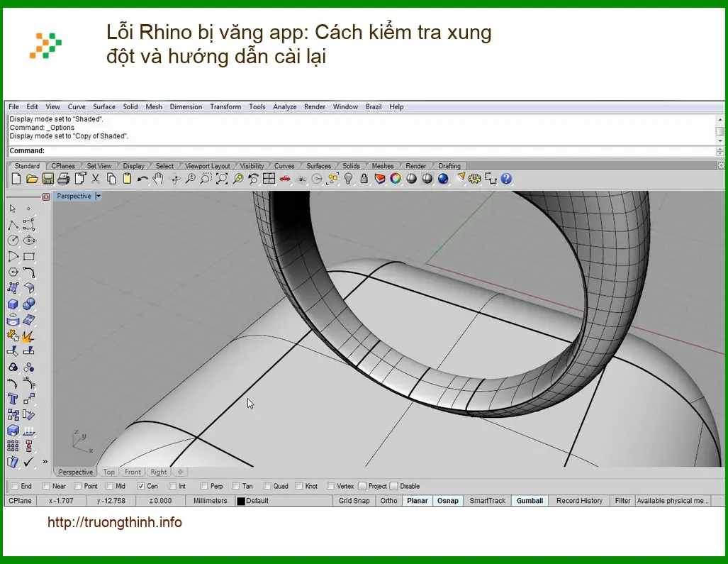
Task: Select the arrow pointer tool
Action: (13, 209)
